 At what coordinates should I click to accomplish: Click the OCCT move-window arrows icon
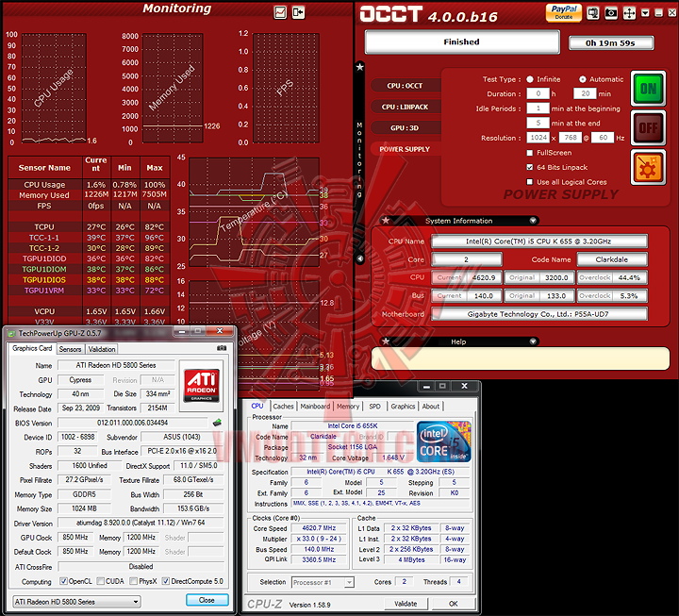point(629,13)
